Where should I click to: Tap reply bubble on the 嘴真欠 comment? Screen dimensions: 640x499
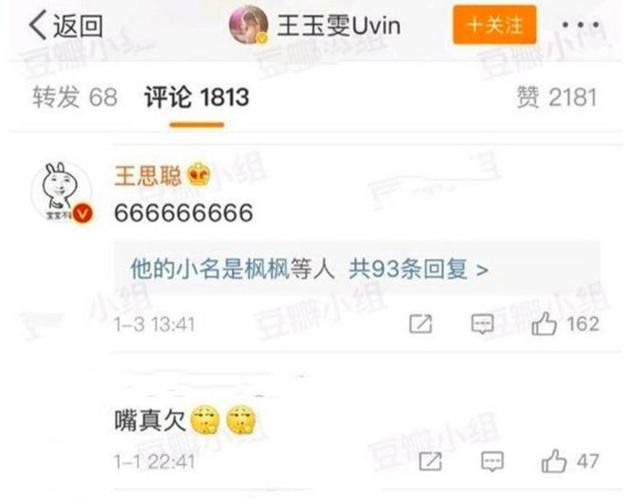[x=492, y=461]
